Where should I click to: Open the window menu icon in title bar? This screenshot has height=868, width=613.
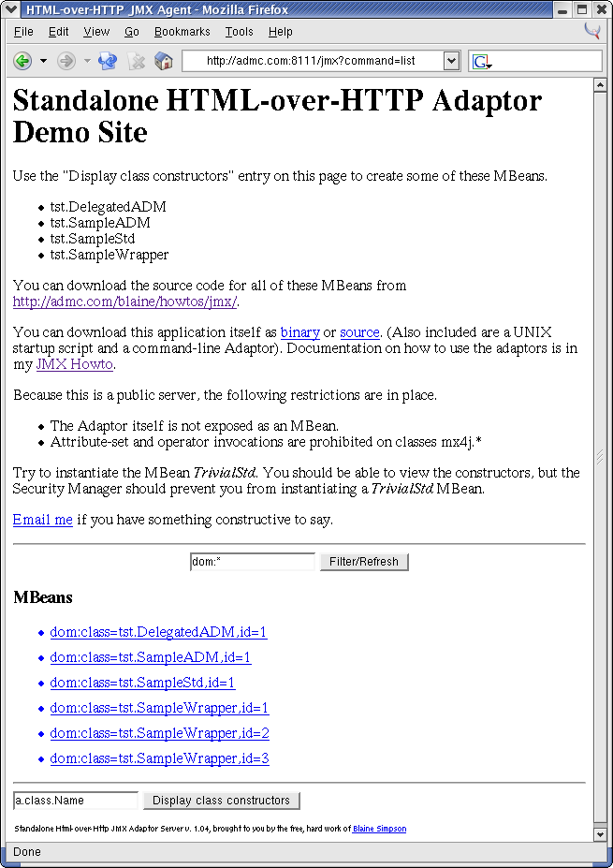[10, 9]
